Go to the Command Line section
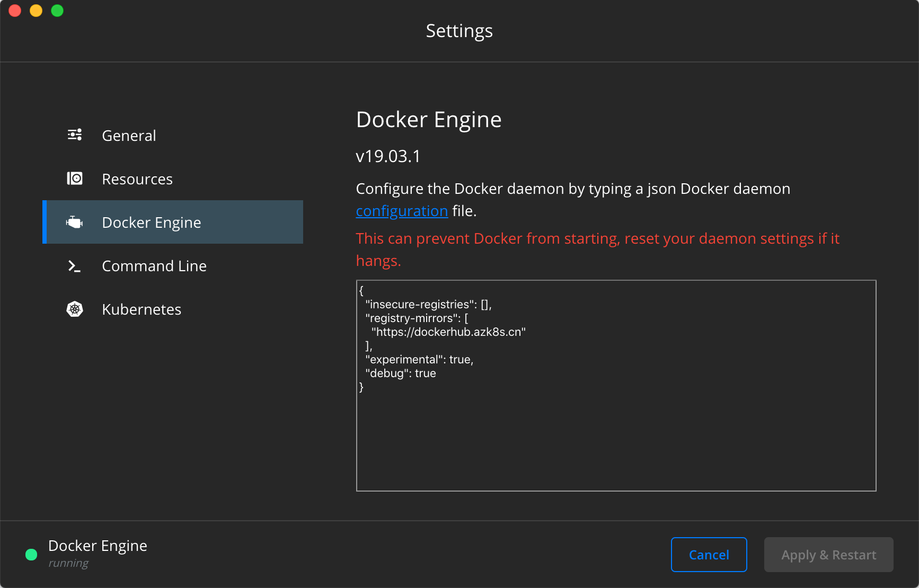The height and width of the screenshot is (588, 919). 154,266
